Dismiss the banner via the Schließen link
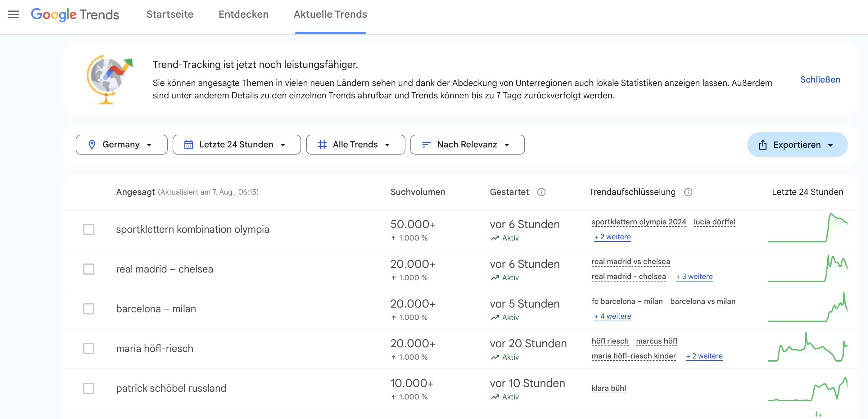868x419 pixels. tap(820, 79)
